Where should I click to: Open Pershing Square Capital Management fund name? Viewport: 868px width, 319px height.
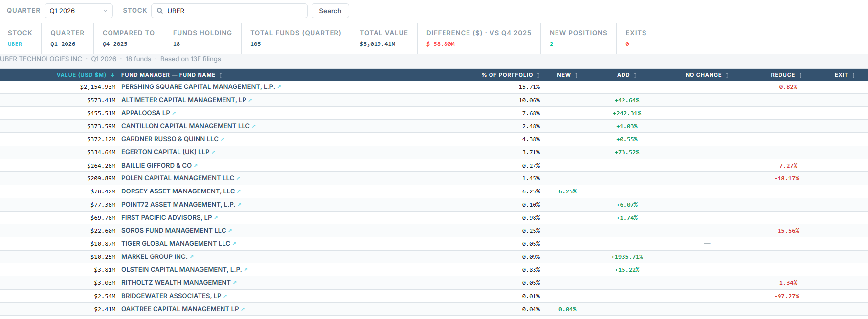[x=198, y=87]
